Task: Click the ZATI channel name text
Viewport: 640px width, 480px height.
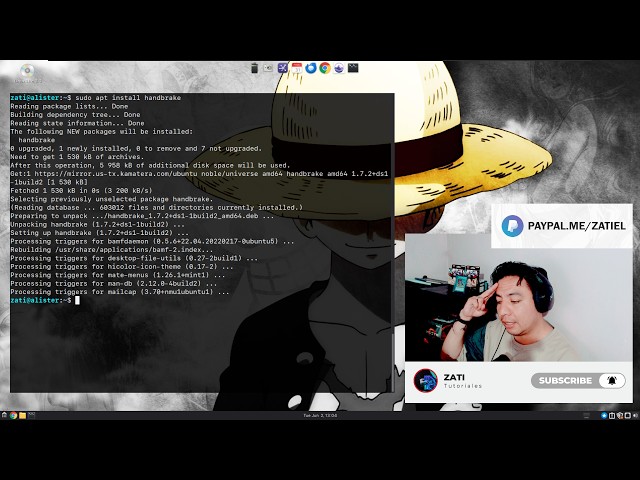Action: 454,377
